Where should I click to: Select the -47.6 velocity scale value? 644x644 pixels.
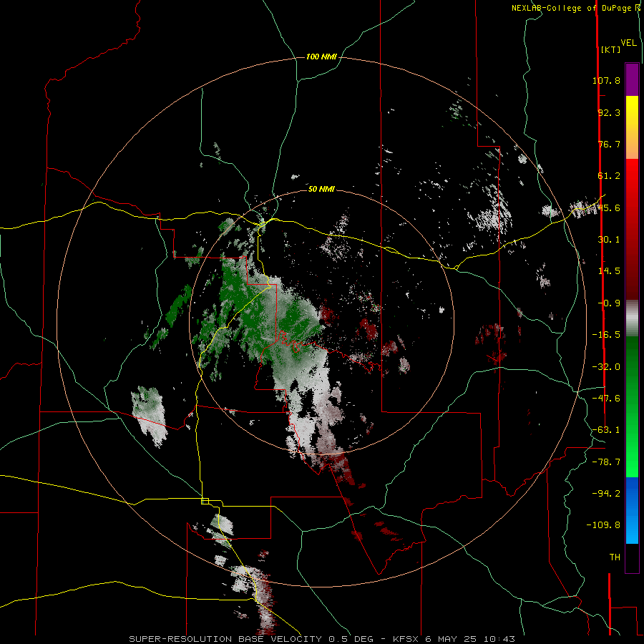pos(606,399)
